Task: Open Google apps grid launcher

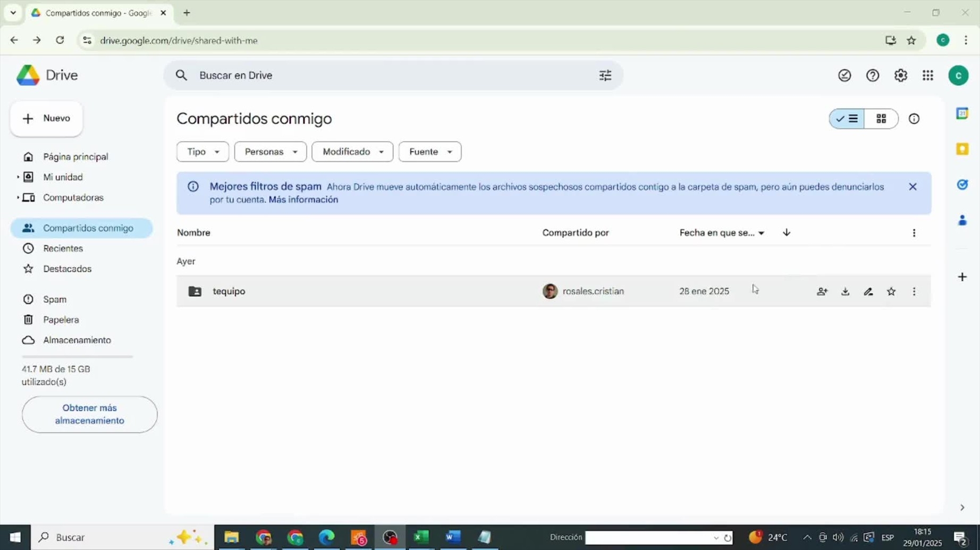Action: pyautogui.click(x=927, y=76)
